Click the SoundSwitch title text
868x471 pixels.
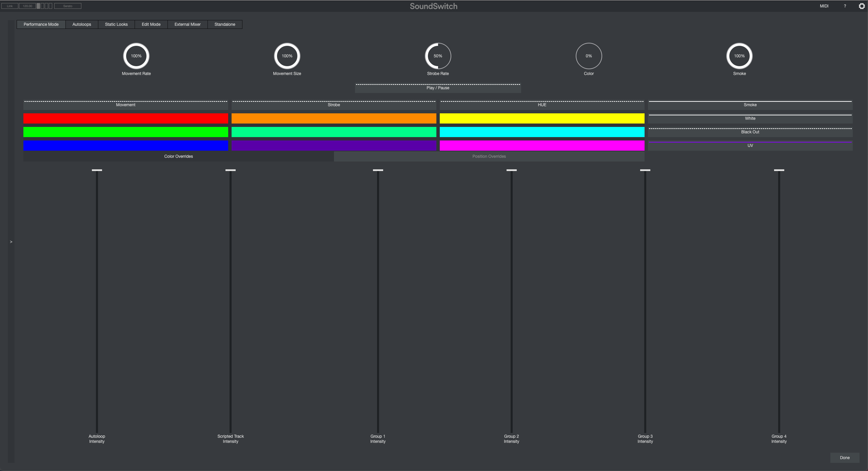click(434, 6)
